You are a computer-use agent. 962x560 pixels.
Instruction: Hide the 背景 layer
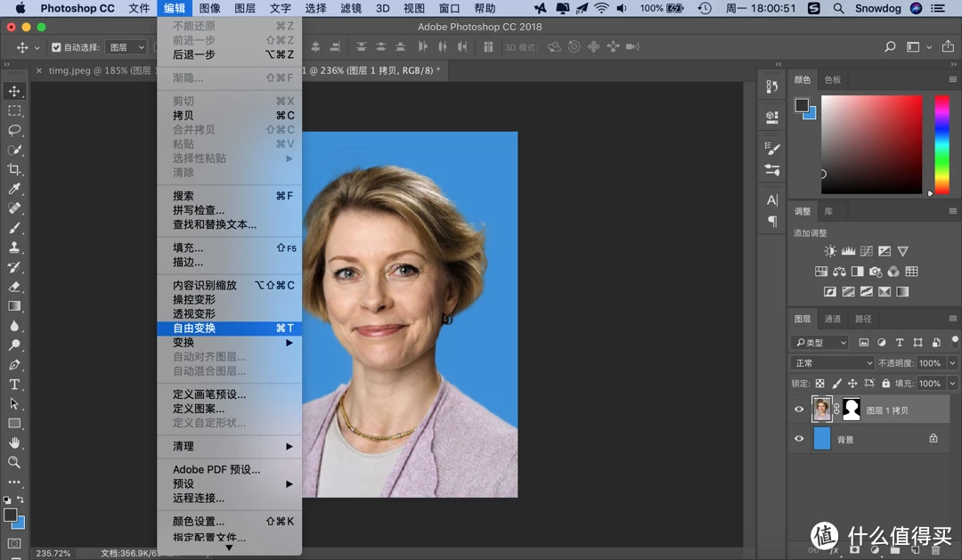coord(799,439)
